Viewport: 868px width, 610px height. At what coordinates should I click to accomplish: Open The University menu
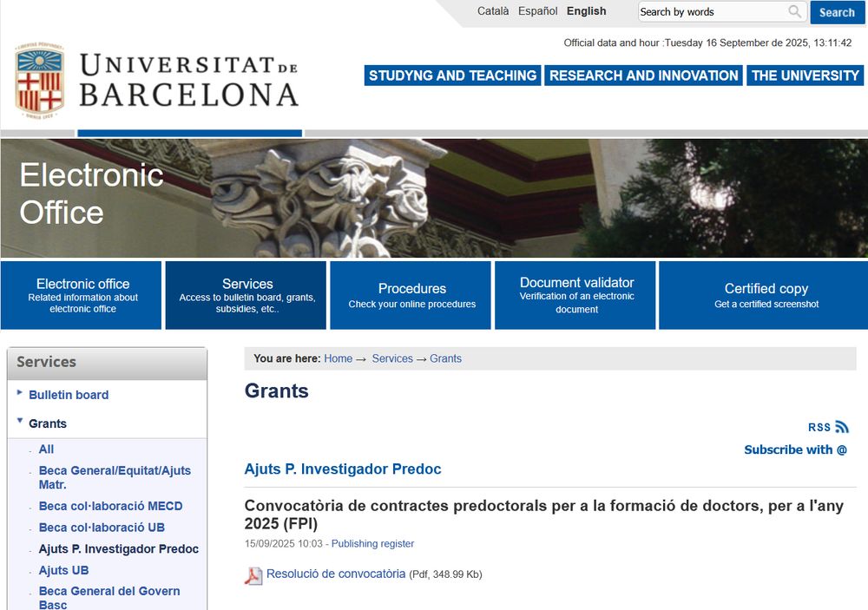coord(805,75)
